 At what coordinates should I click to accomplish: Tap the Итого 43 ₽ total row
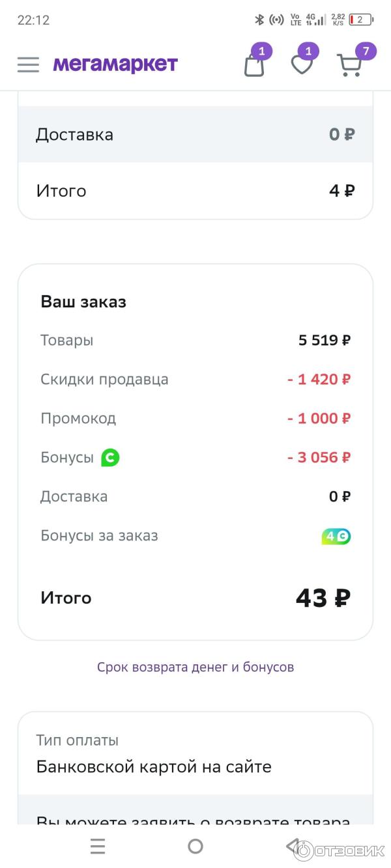[195, 598]
